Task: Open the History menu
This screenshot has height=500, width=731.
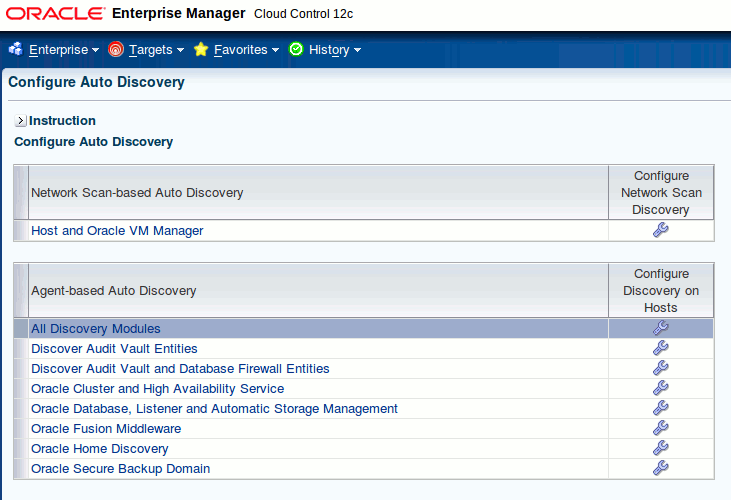Action: [x=334, y=50]
